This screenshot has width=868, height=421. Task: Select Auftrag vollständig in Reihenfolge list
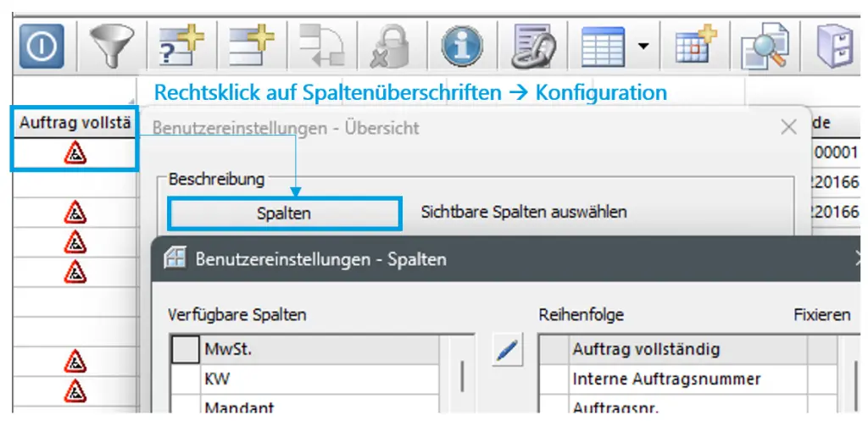coord(688,349)
